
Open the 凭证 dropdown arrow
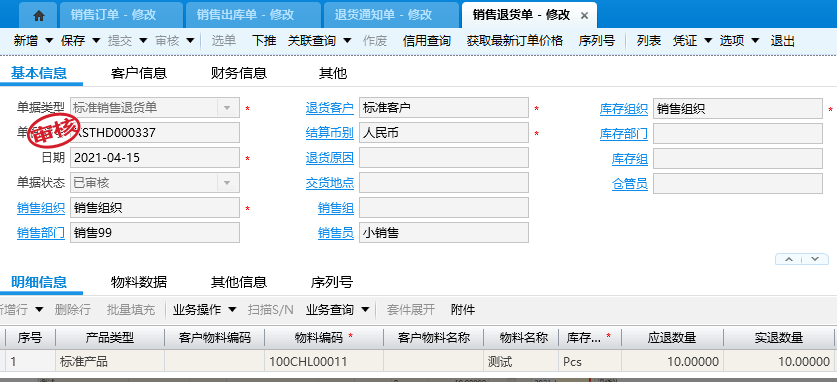click(x=708, y=41)
